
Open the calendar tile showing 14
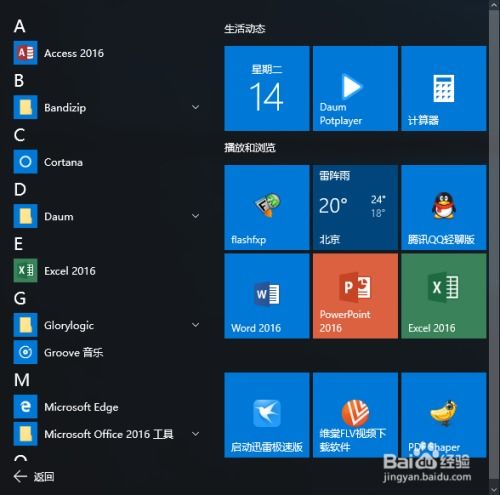tap(267, 88)
